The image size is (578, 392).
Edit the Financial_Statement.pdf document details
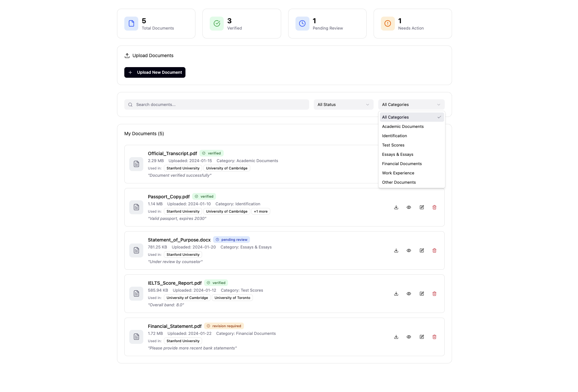[x=422, y=337]
